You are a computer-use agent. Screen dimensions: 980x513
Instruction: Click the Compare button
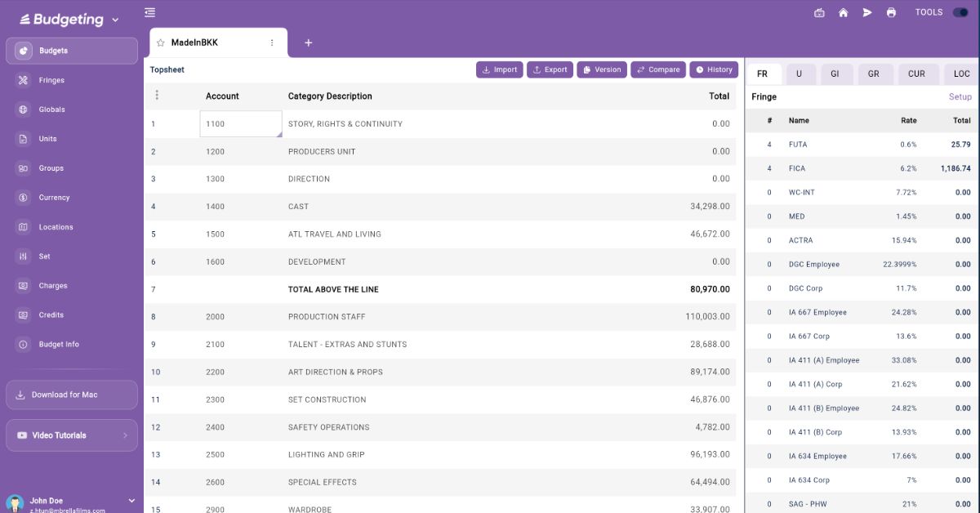[658, 69]
